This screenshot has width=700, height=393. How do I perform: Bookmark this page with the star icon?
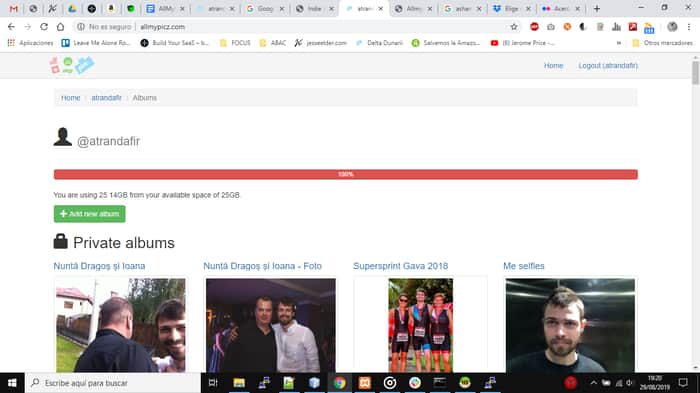click(514, 27)
